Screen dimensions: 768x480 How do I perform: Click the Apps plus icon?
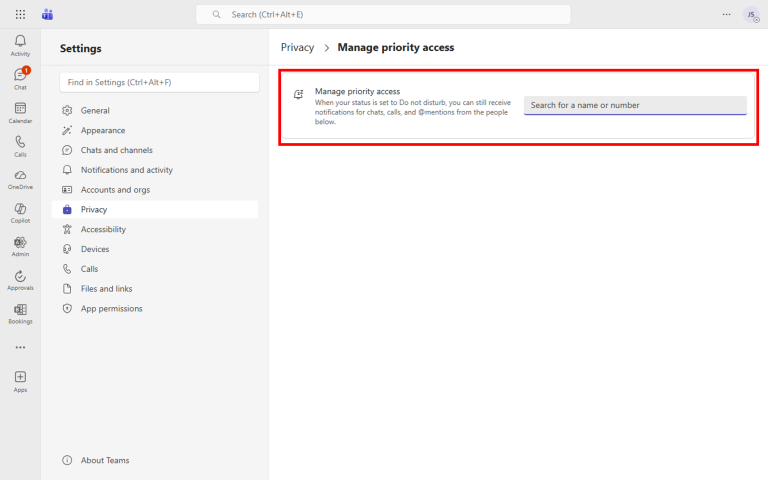[20, 380]
